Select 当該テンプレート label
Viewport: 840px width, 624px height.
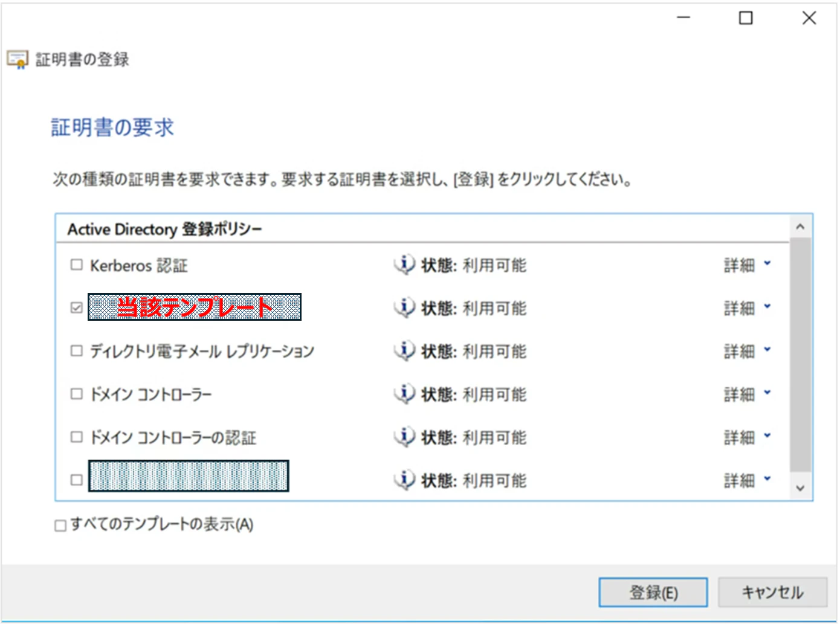tap(195, 307)
